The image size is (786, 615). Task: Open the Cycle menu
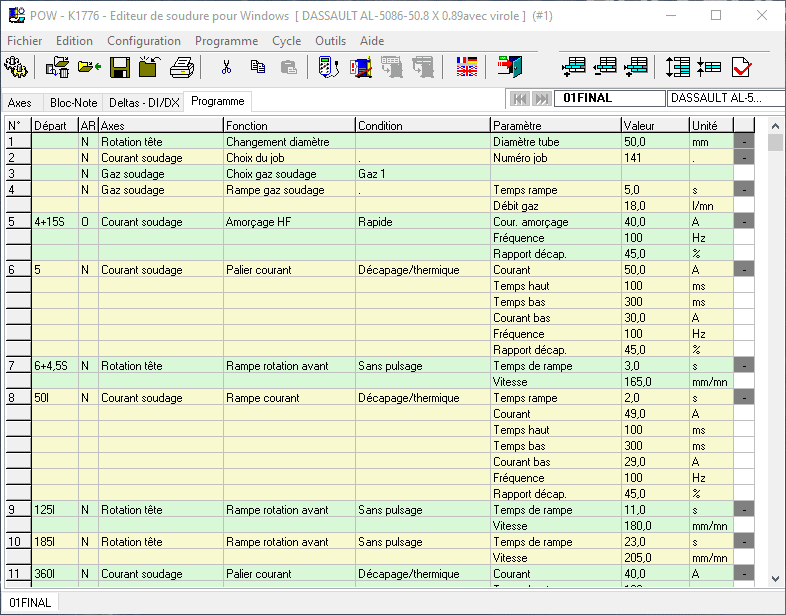point(287,41)
